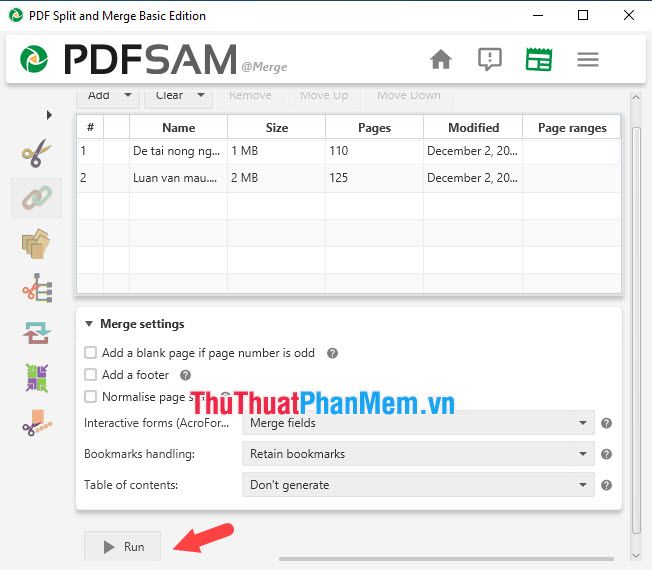Viewport: 652px width, 570px height.
Task: Click the scroll down arrow at right
Action: pyautogui.click(x=636, y=556)
